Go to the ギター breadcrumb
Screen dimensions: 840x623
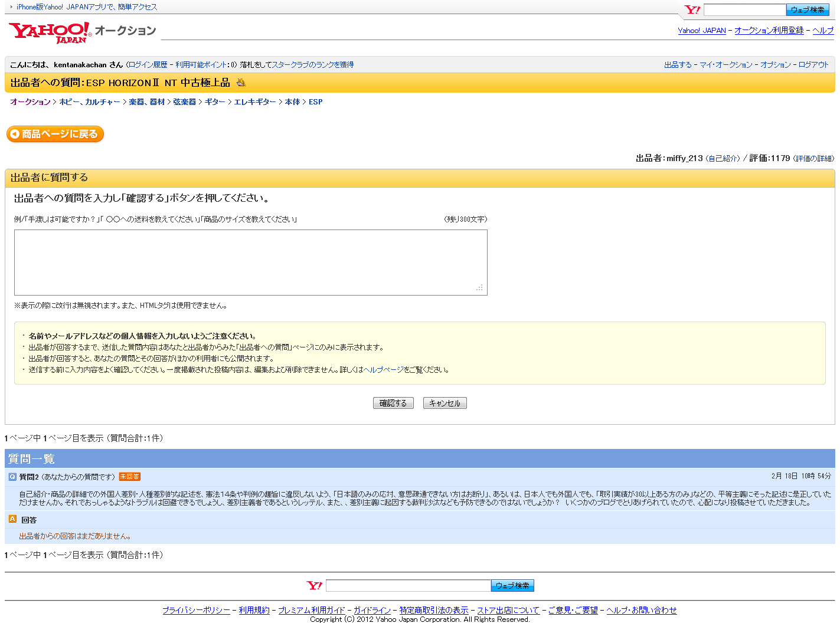(x=215, y=102)
